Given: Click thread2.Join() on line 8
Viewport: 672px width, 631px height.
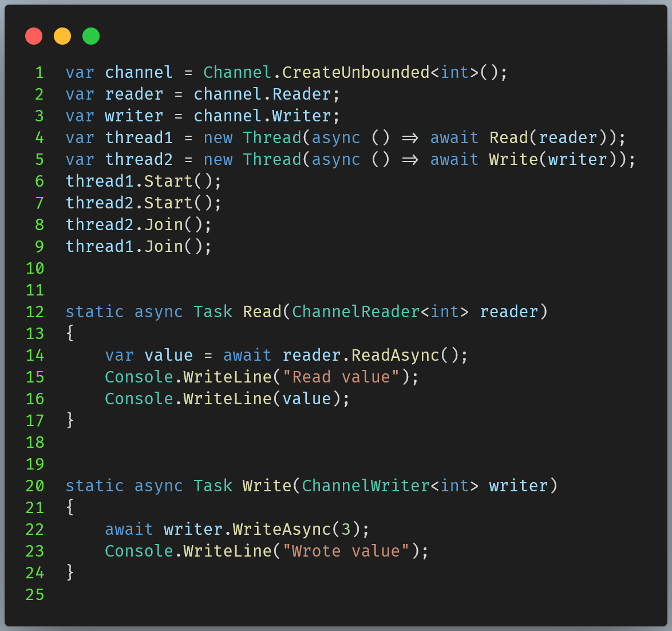Looking at the screenshot, I should (x=139, y=224).
